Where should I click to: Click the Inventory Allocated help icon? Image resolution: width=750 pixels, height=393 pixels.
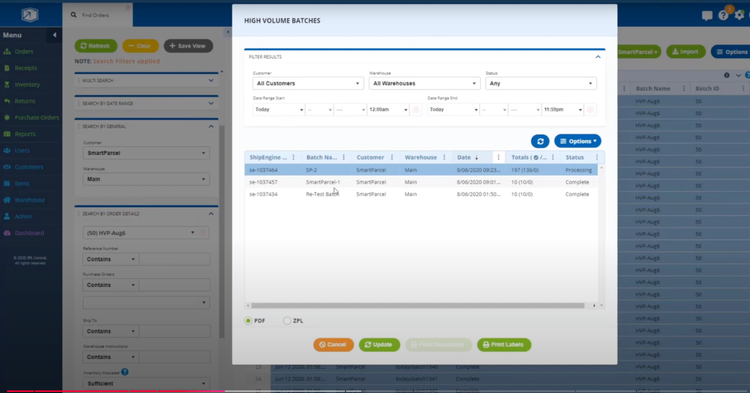[x=125, y=371]
